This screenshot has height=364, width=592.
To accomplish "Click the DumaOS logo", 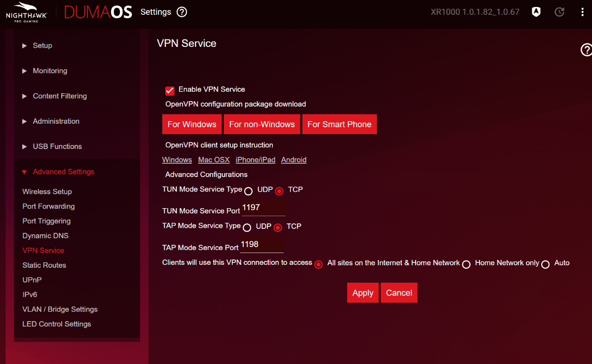I will 98,12.
